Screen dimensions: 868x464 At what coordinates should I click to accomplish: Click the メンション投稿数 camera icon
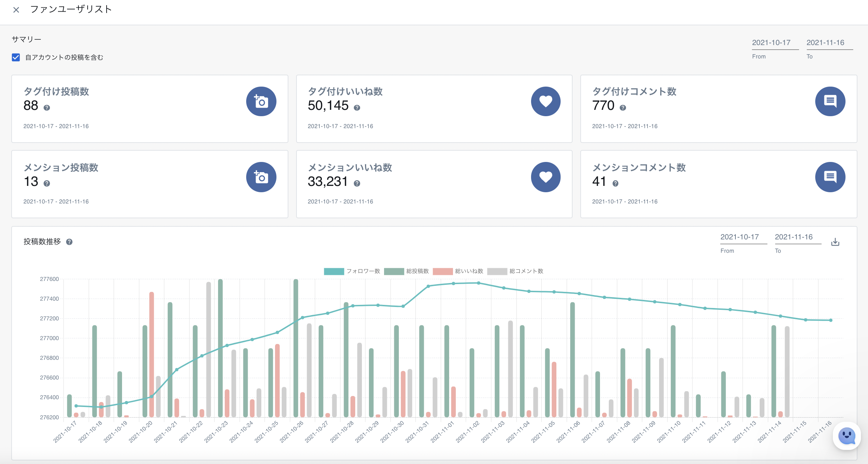coord(261,177)
